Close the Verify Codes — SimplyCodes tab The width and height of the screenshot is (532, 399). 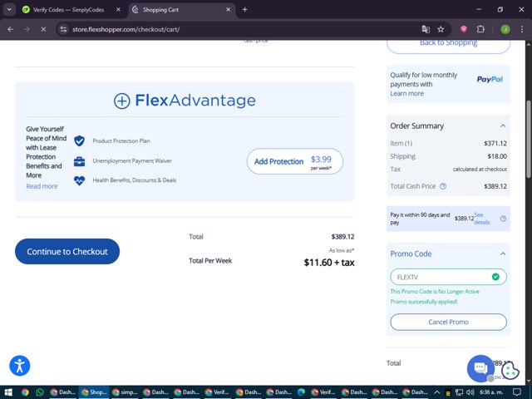coord(118,9)
